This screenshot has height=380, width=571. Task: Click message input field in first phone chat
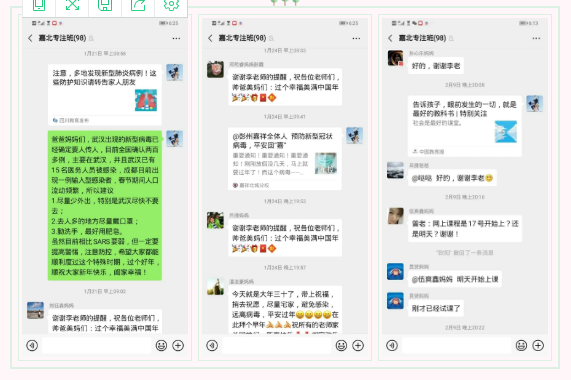pyautogui.click(x=97, y=345)
